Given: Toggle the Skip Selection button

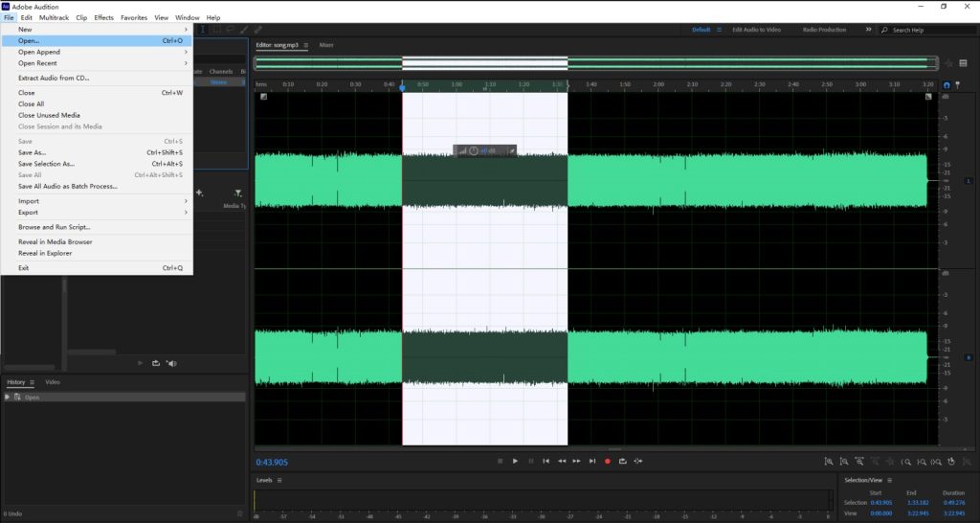Looking at the screenshot, I should click(x=638, y=461).
